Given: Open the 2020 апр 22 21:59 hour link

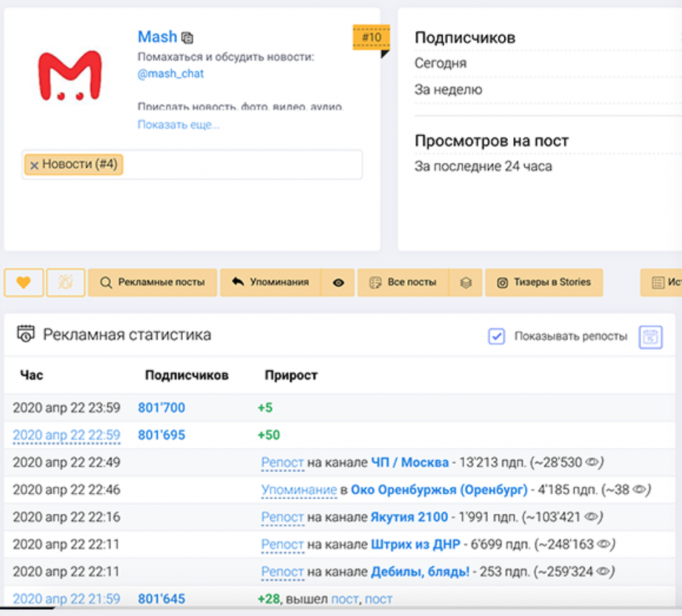Looking at the screenshot, I should point(67,599).
